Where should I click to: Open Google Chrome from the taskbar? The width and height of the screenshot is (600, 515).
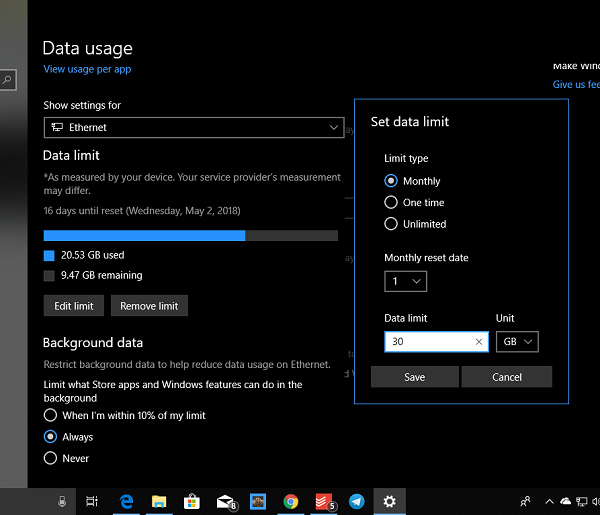tap(290, 501)
